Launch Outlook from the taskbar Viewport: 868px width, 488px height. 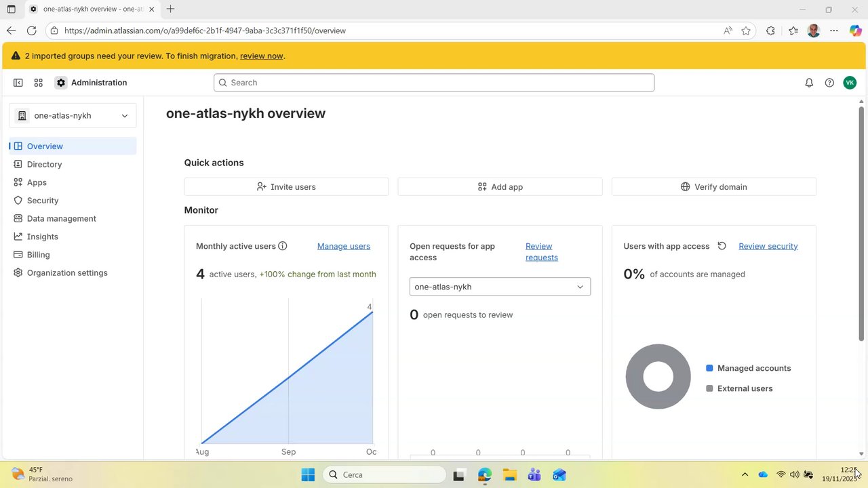coord(559,474)
